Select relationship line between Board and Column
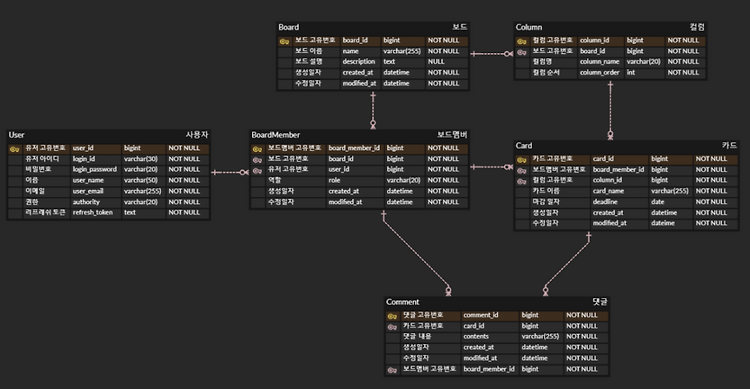The image size is (750, 389). (x=492, y=54)
